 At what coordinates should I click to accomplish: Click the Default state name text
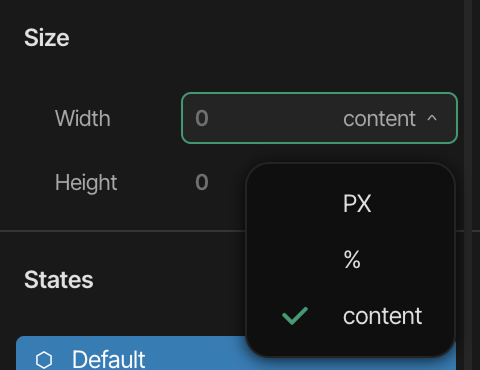click(x=109, y=359)
